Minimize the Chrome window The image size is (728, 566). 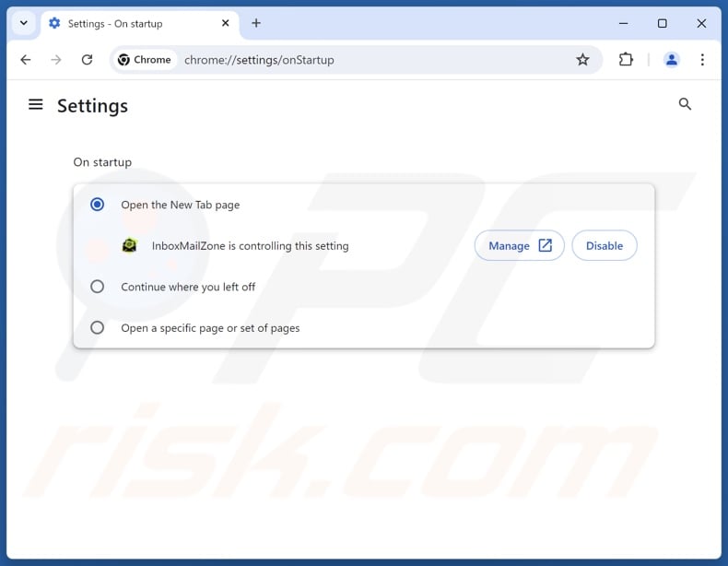click(x=624, y=23)
